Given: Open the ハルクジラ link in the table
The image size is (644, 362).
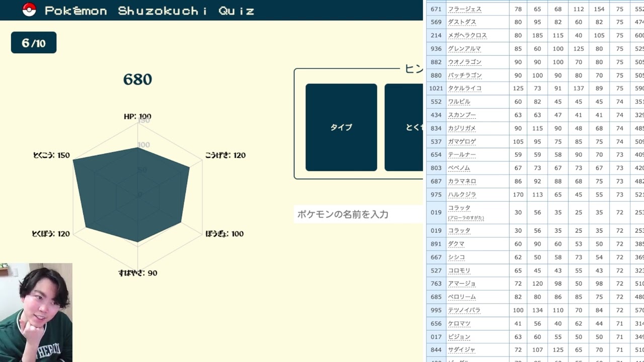Looking at the screenshot, I should click(x=462, y=194).
